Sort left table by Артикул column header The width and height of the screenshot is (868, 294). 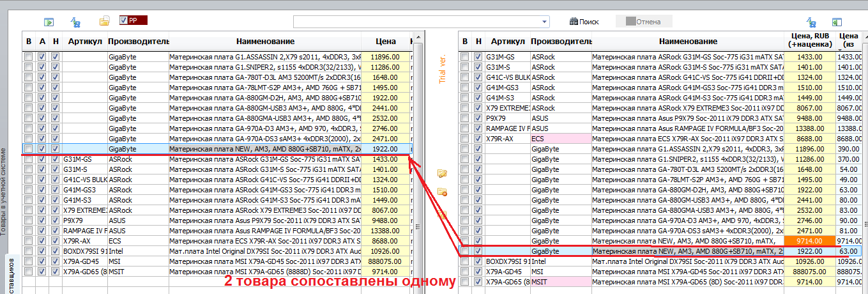pos(84,42)
